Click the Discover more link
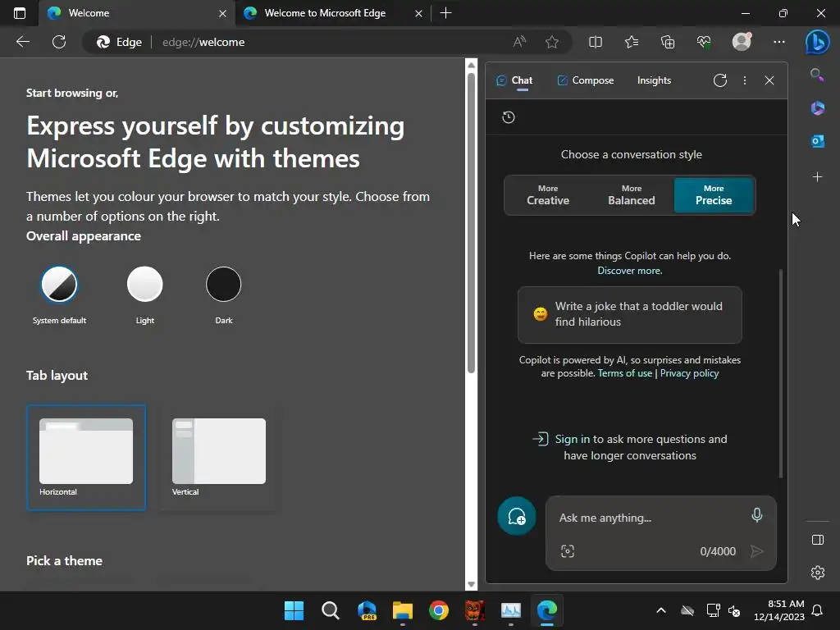840x630 pixels. pos(629,271)
